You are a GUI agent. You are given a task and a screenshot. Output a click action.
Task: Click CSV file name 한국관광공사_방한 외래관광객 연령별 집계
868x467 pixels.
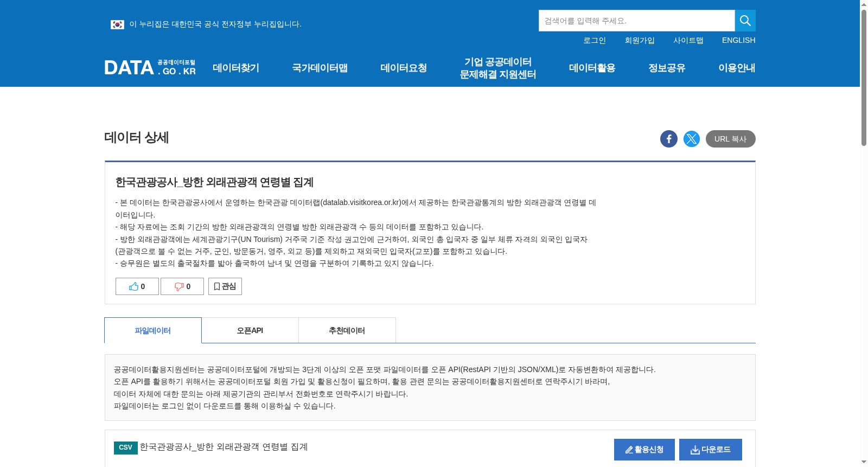[x=224, y=447]
